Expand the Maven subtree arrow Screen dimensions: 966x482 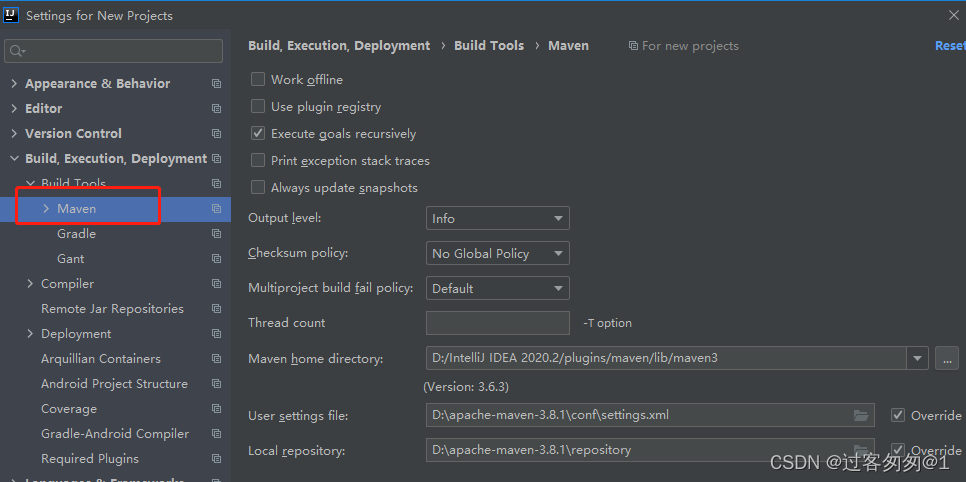(x=46, y=209)
